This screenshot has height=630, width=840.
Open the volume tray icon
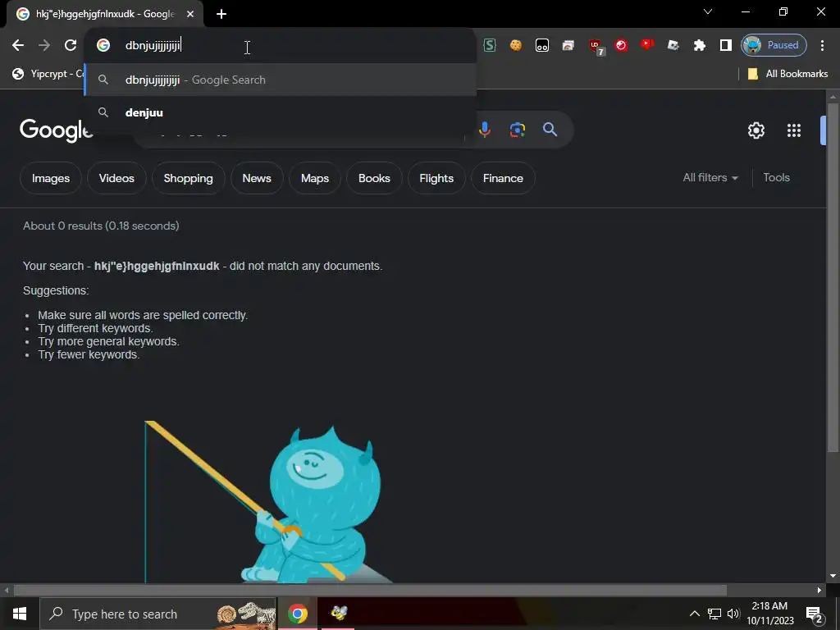[733, 614]
